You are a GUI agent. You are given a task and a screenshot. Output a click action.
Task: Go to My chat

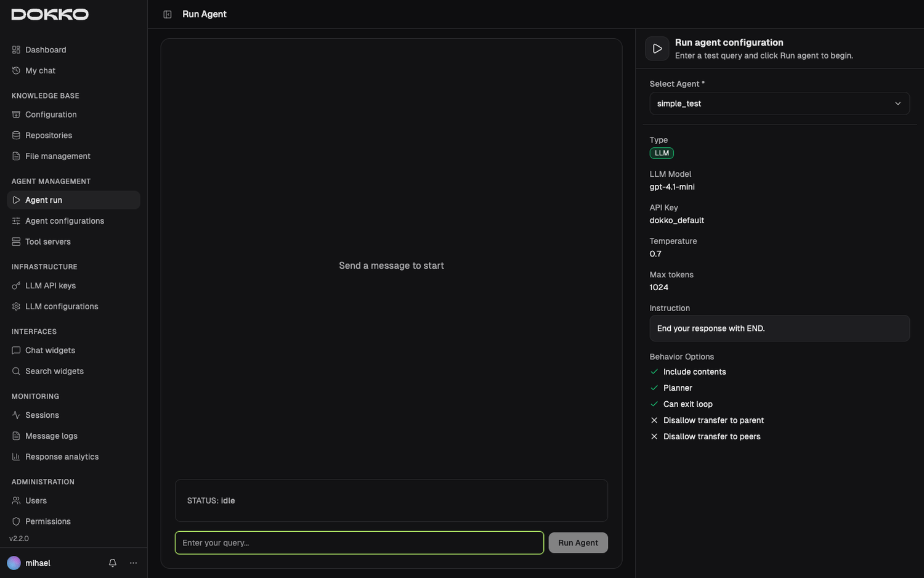click(x=73, y=71)
